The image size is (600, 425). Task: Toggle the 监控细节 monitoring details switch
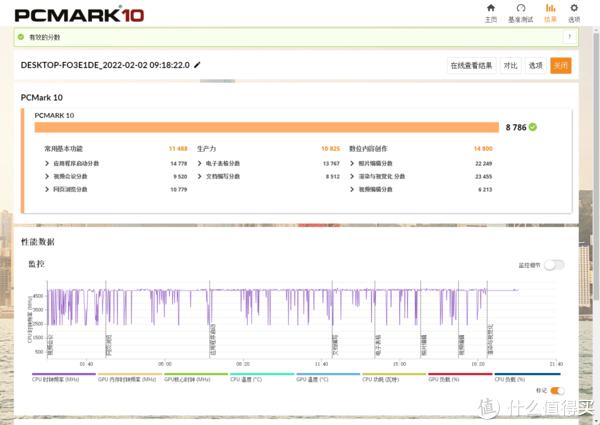point(554,265)
